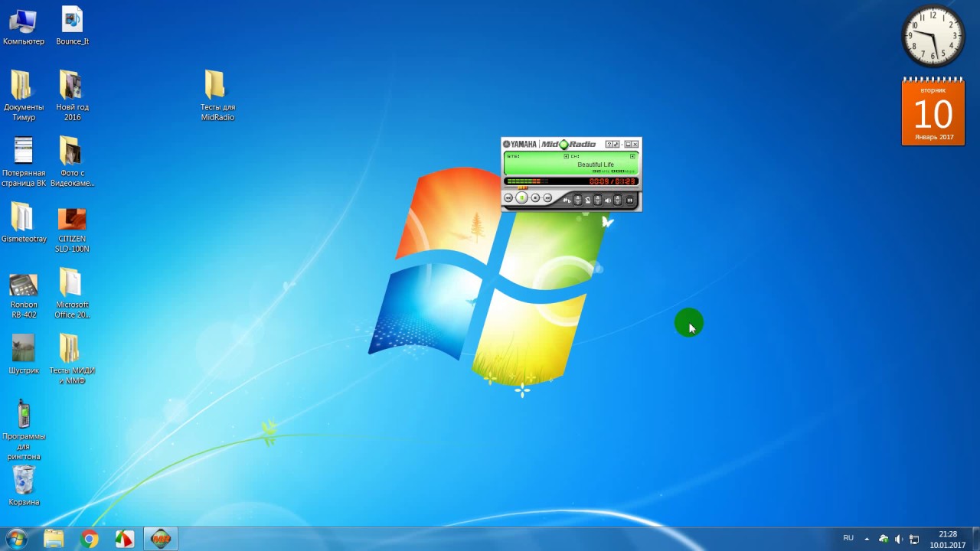The width and height of the screenshot is (980, 551).
Task: Pause playback in MidRadio
Action: click(x=522, y=197)
